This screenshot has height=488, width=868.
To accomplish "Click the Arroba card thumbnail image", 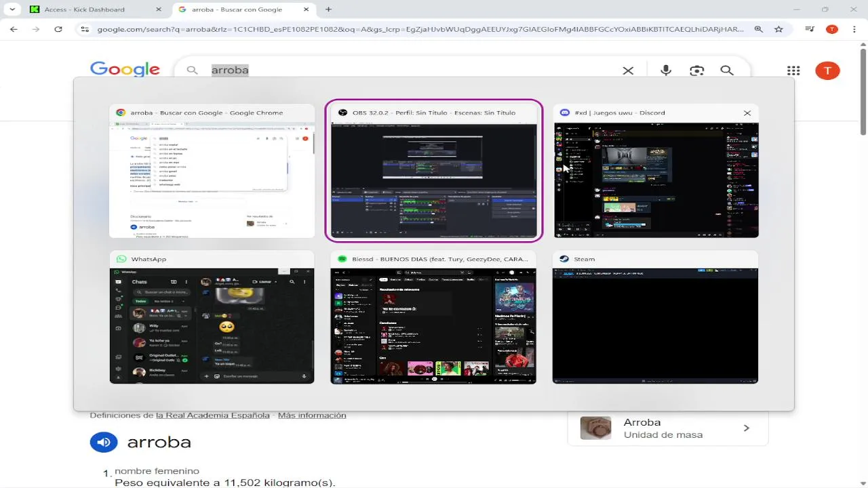I will point(596,428).
